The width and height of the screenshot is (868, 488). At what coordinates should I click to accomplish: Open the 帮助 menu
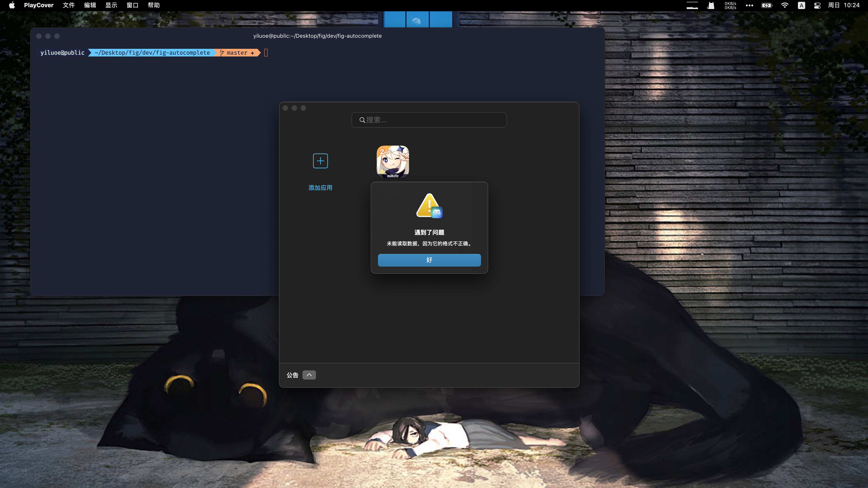(153, 5)
